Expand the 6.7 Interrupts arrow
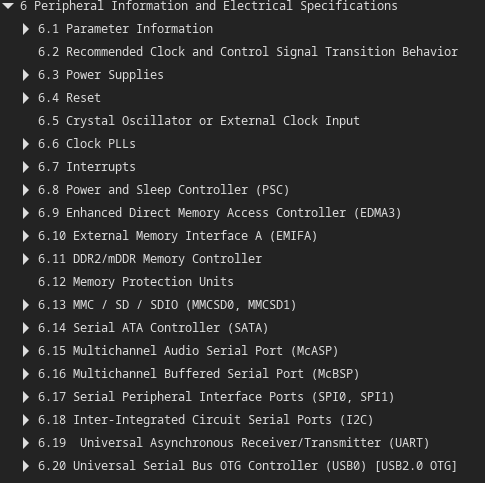 26,167
